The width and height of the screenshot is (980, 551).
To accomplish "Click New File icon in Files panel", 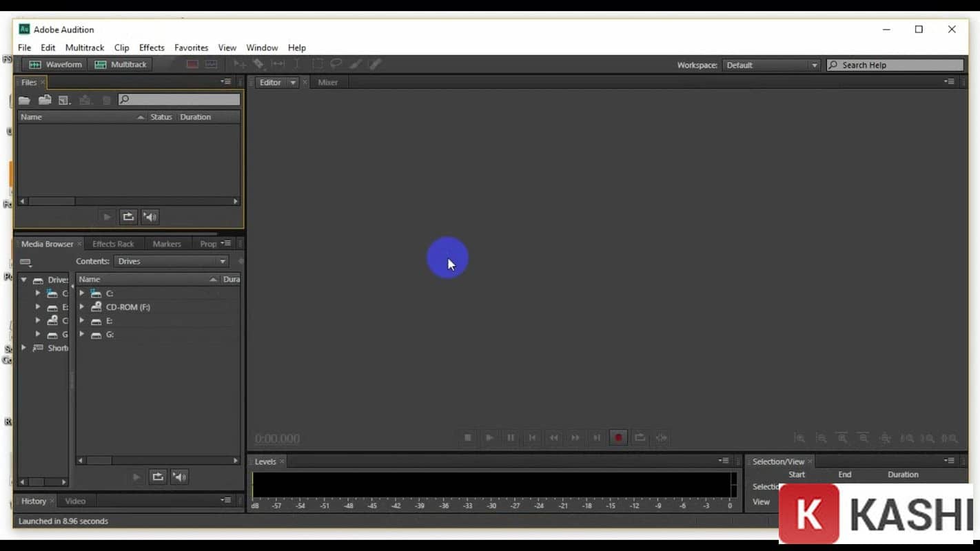I will tap(64, 100).
